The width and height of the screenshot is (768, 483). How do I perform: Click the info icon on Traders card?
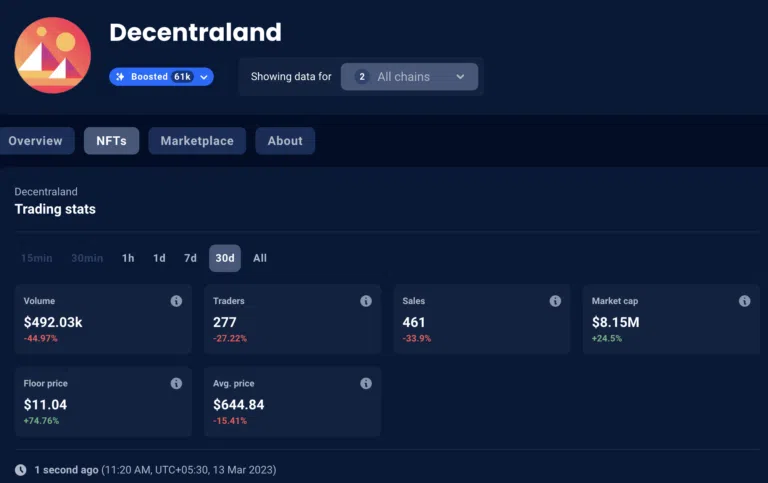click(366, 301)
